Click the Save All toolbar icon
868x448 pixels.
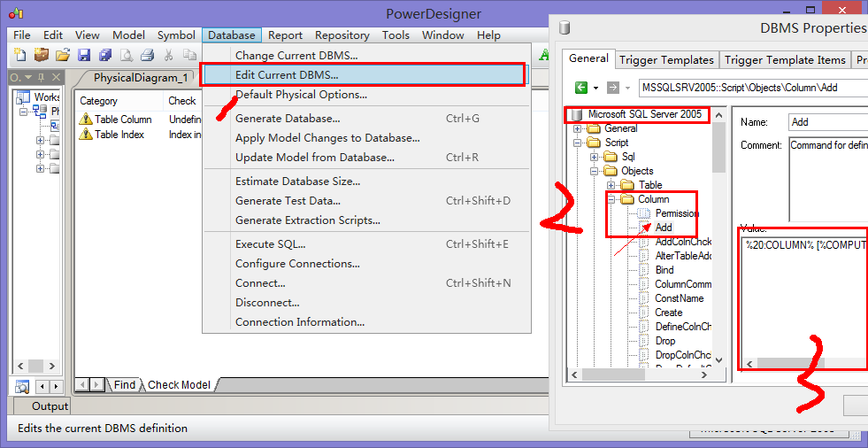coord(105,55)
